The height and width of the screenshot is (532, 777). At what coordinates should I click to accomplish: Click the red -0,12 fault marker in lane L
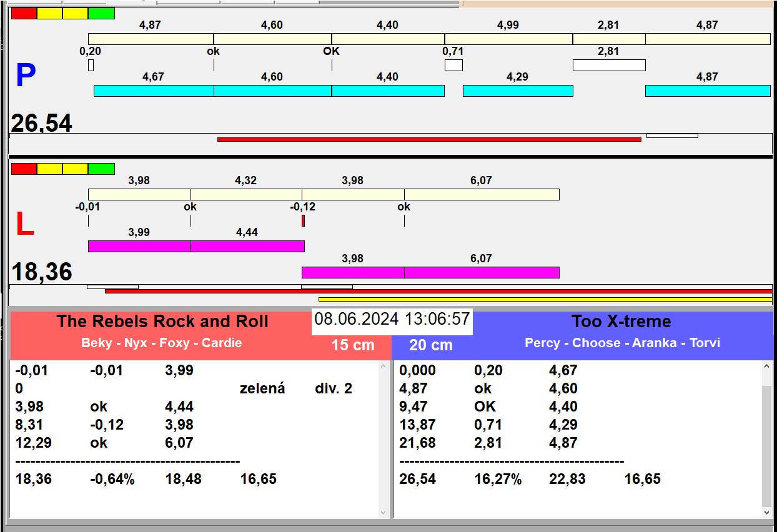pos(303,220)
